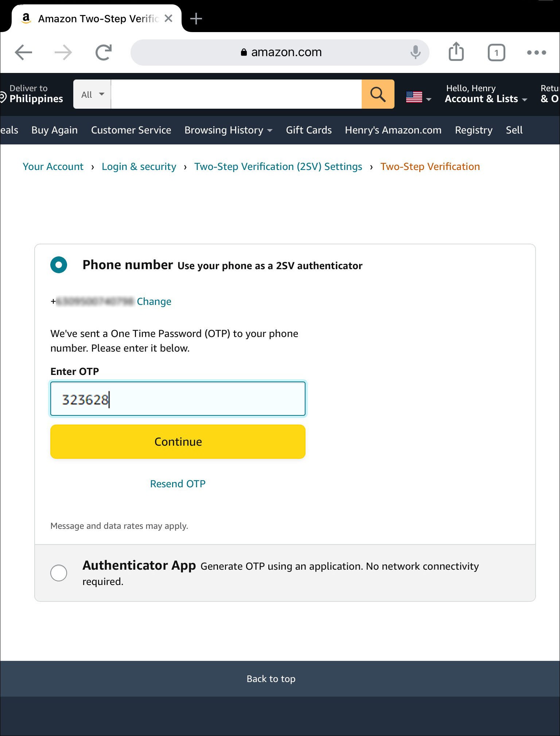The image size is (560, 736).
Task: Open a new tab with plus icon
Action: tap(196, 19)
